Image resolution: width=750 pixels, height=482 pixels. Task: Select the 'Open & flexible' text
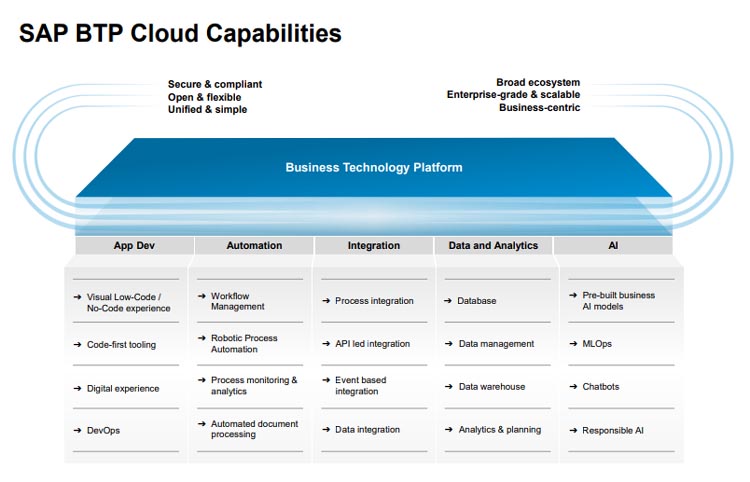204,97
